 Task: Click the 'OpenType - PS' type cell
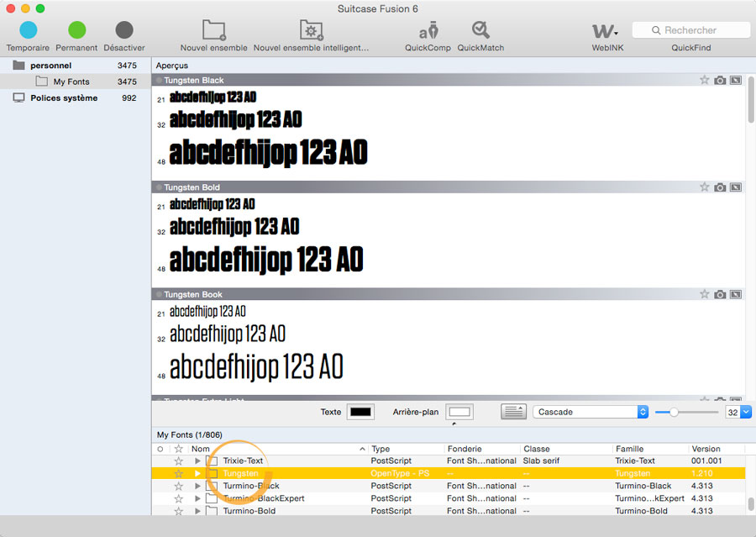pos(400,473)
